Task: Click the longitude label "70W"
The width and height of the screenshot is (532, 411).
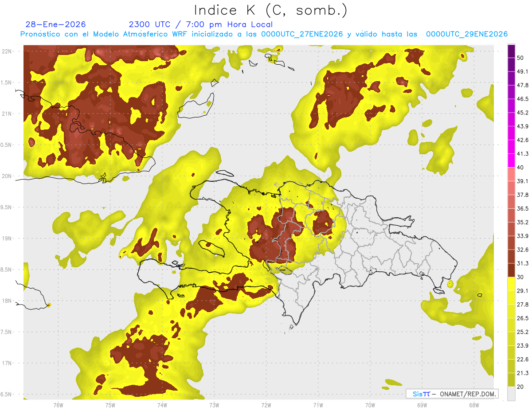Action: [370, 405]
